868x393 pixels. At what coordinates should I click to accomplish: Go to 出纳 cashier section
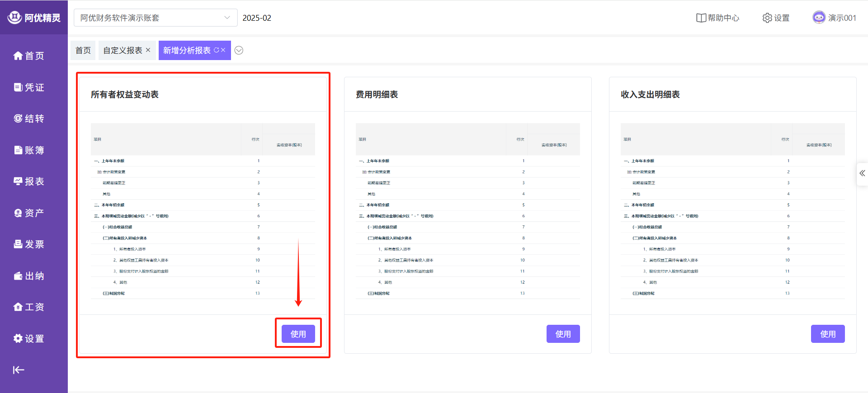click(29, 276)
